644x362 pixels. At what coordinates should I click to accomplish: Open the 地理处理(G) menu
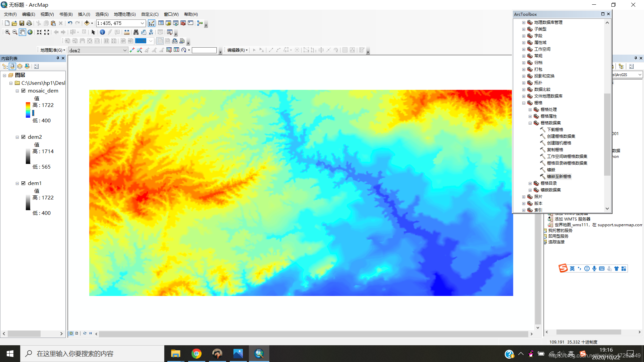(124, 14)
